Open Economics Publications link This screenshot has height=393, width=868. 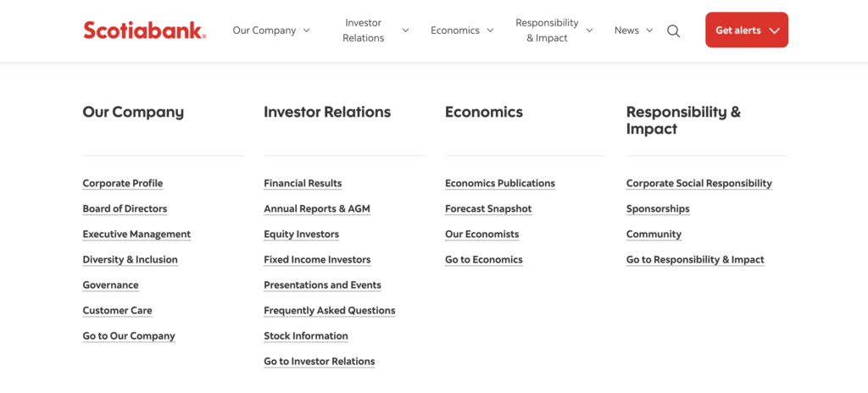(500, 183)
